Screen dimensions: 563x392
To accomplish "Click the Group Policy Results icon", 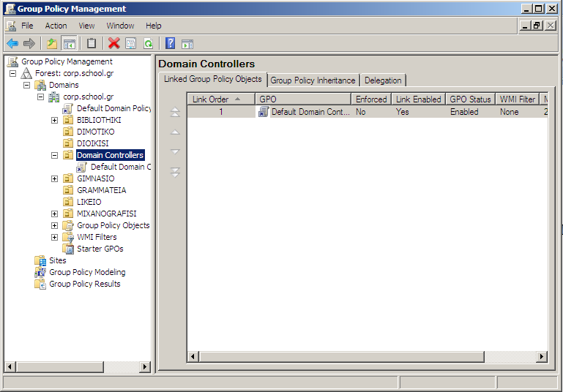I will point(40,284).
